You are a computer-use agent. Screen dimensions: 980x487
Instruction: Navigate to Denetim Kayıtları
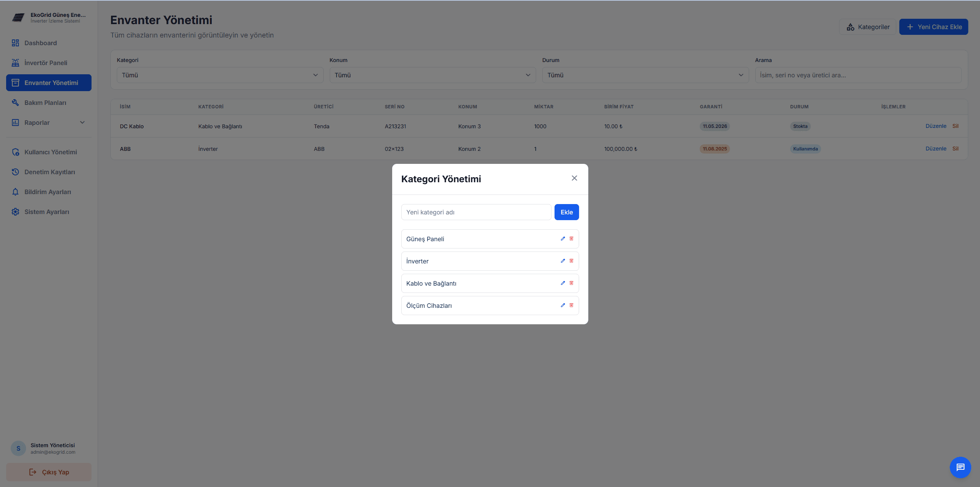coord(49,172)
